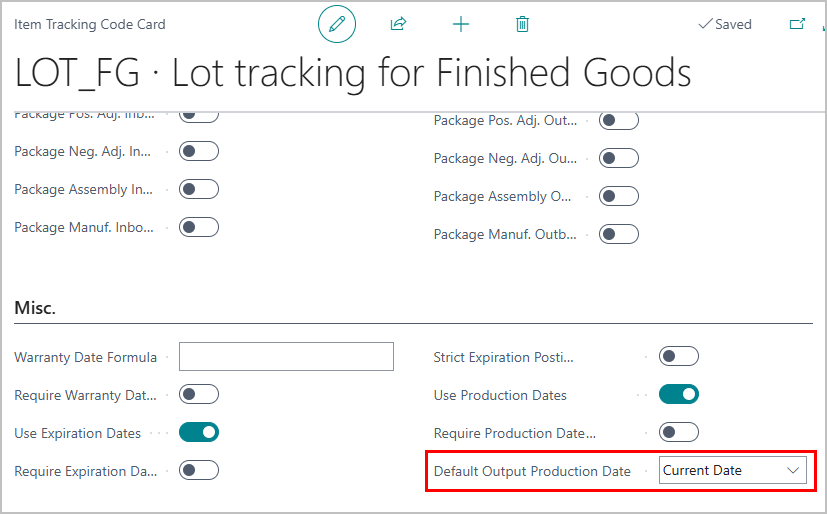Viewport: 827px width, 514px height.
Task: Enable Require Production Date switch
Action: click(679, 432)
